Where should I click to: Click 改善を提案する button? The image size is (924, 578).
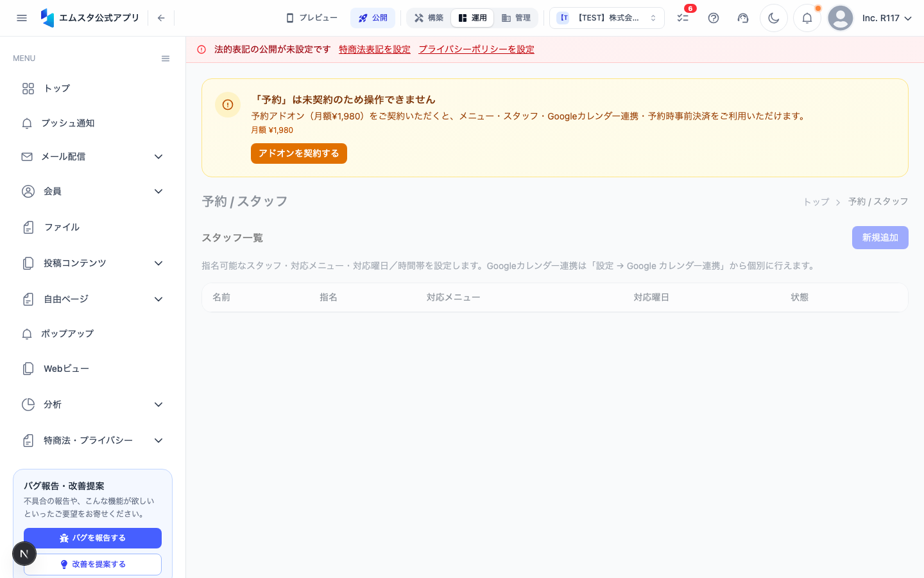[x=92, y=565]
